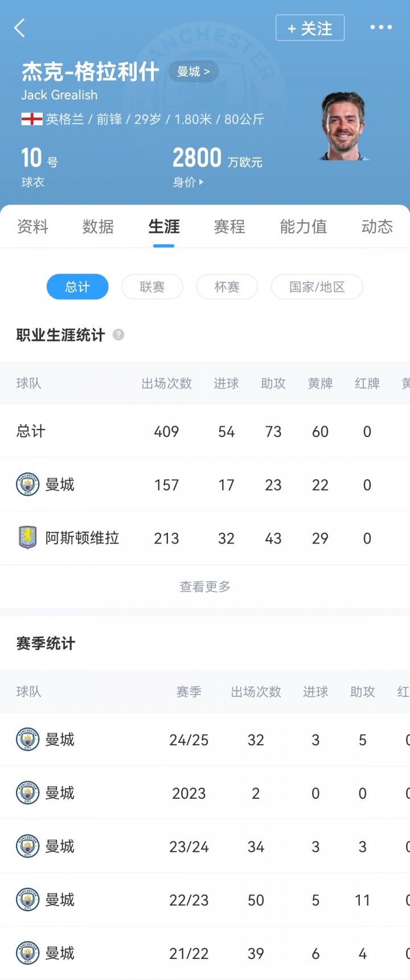Image resolution: width=410 pixels, height=980 pixels.
Task: Click the Man City crest in 22/23 row
Action: (x=27, y=900)
